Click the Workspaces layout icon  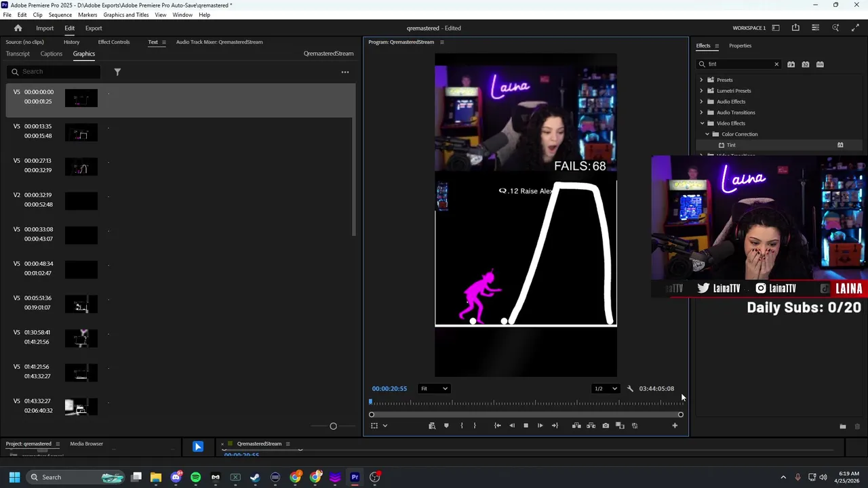tap(776, 28)
